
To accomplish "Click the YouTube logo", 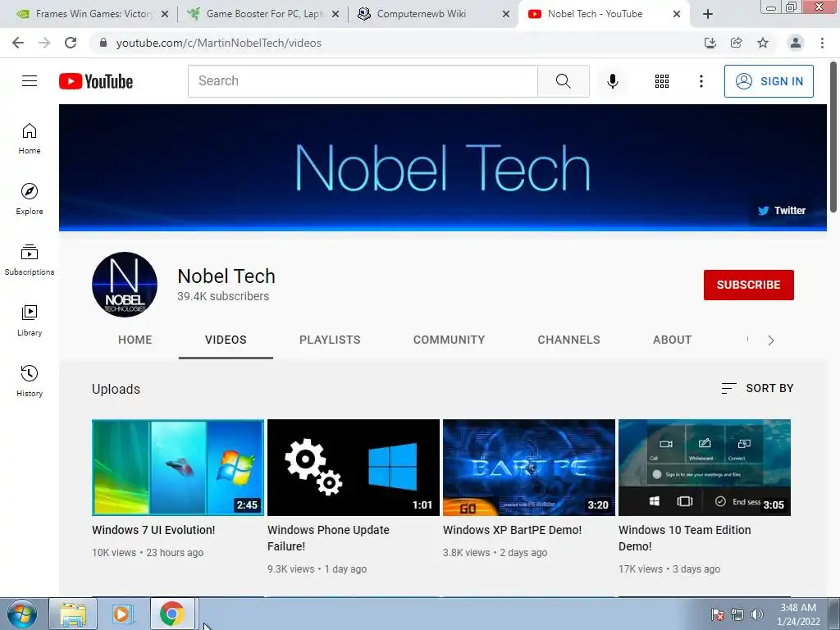I will point(96,81).
